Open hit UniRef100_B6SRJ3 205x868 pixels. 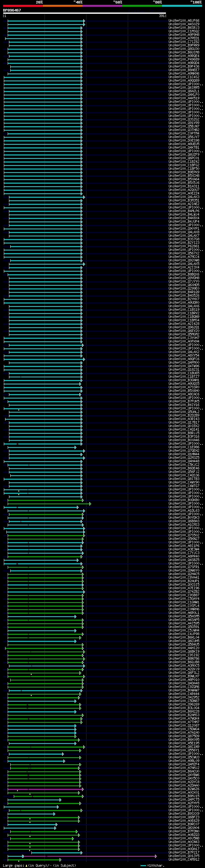click(184, 28)
